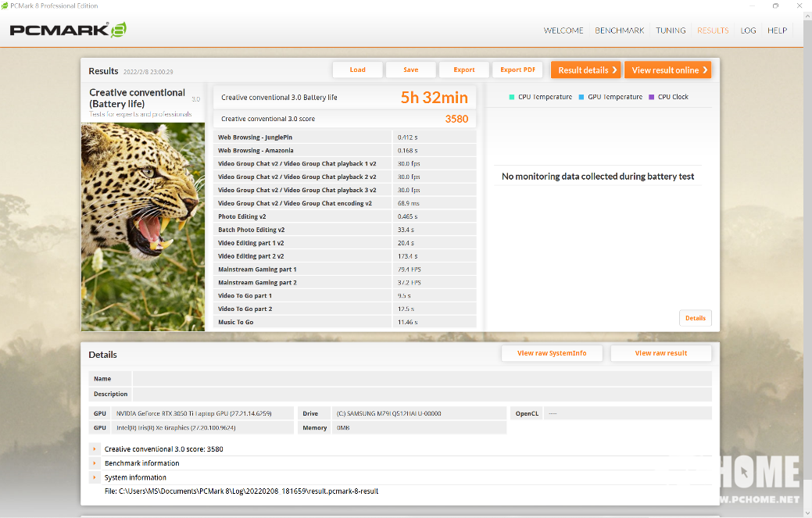Image resolution: width=812 pixels, height=518 pixels.
Task: Click View result online
Action: coord(668,70)
